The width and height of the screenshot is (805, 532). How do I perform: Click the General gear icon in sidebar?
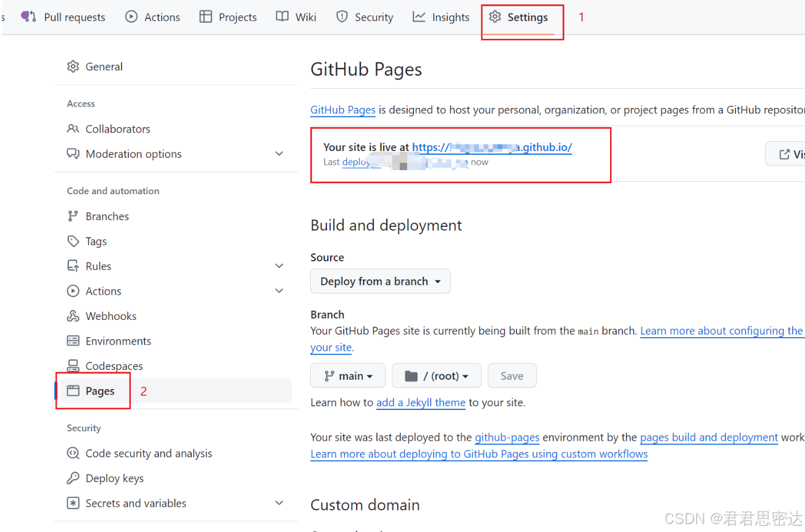(x=73, y=66)
